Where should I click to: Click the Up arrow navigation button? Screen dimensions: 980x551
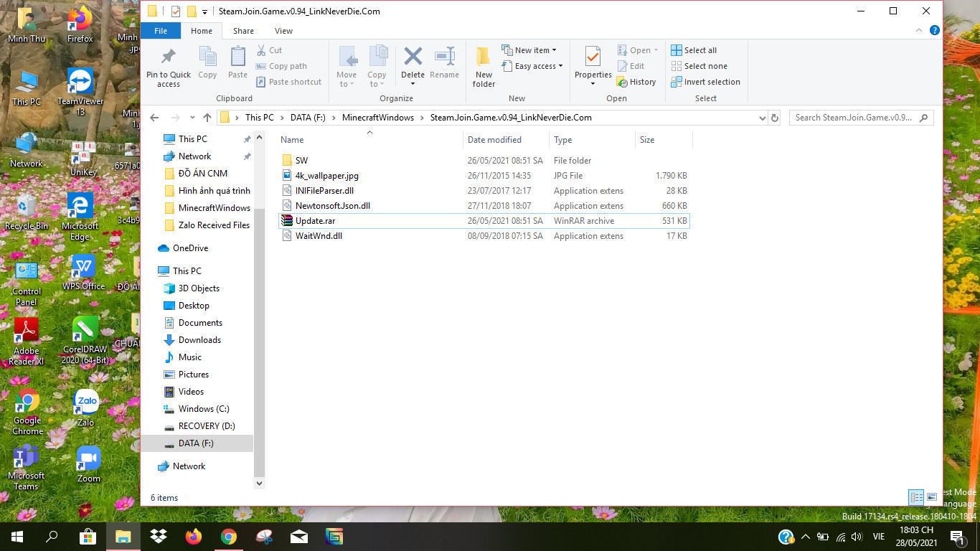pyautogui.click(x=207, y=118)
